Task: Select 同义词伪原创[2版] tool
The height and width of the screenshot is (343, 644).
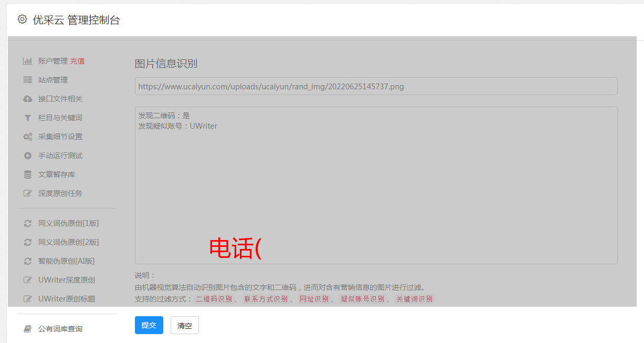Action: coord(69,242)
